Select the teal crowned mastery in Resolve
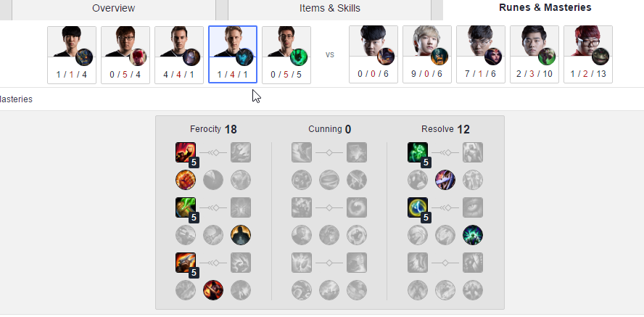Viewport: 644px width, 317px height. [473, 235]
